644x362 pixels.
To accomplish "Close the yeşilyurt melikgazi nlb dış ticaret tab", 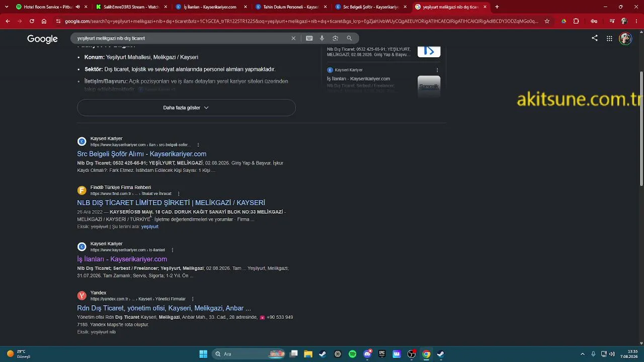I will pyautogui.click(x=485, y=7).
